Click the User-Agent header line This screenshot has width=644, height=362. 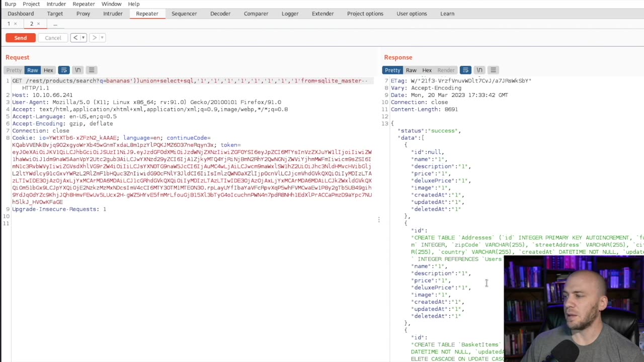click(x=146, y=102)
